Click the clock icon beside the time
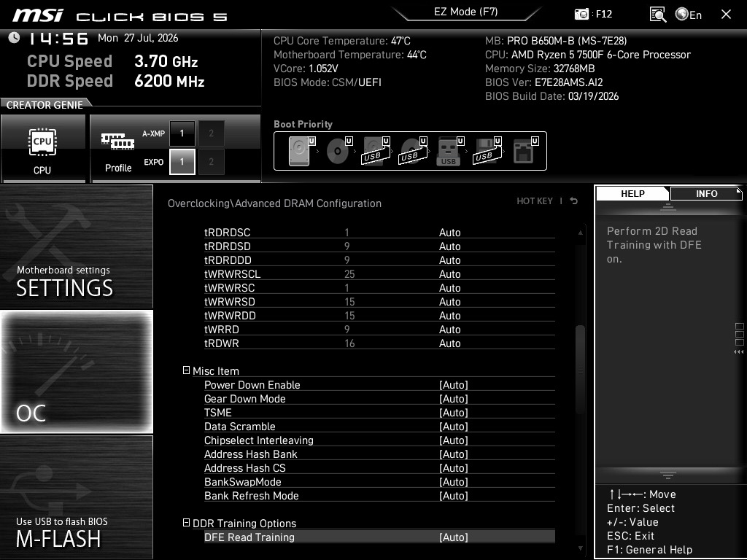Viewport: 747px width, 560px height. (x=15, y=38)
